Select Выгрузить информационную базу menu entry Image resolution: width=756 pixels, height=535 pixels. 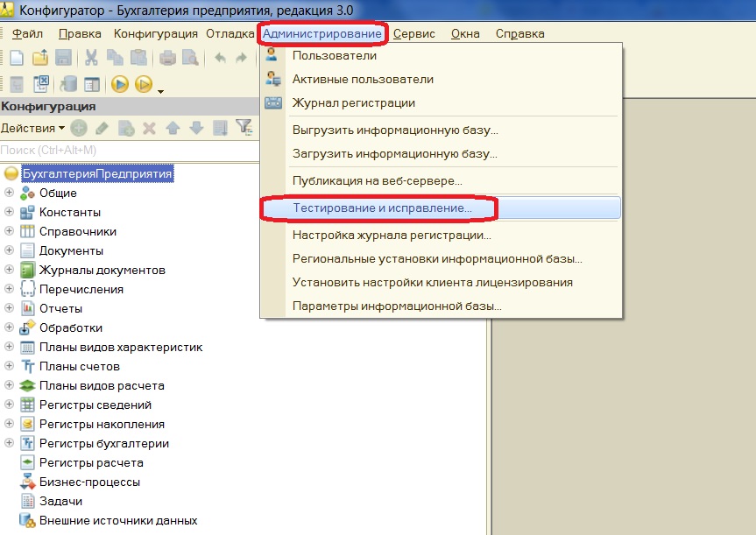coord(440,130)
